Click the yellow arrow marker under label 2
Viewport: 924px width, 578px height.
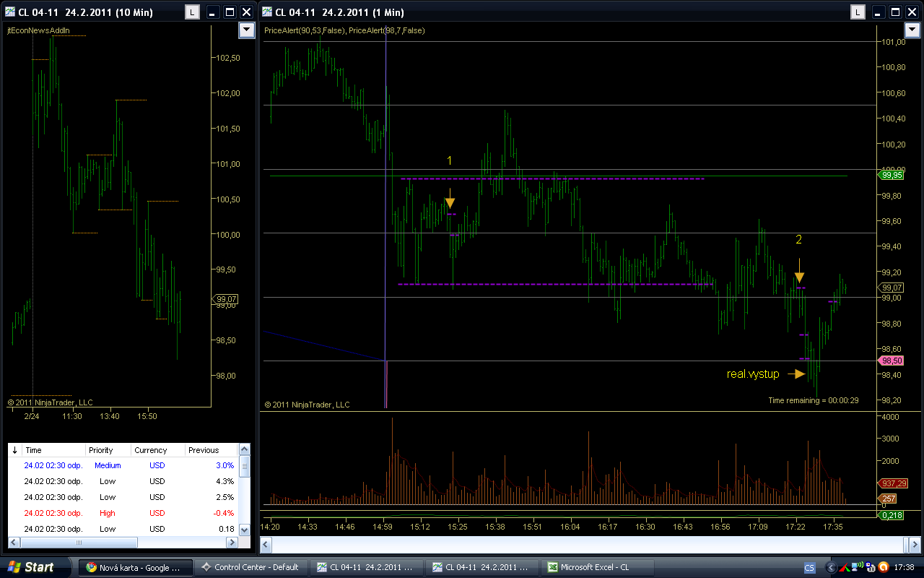[x=799, y=277]
